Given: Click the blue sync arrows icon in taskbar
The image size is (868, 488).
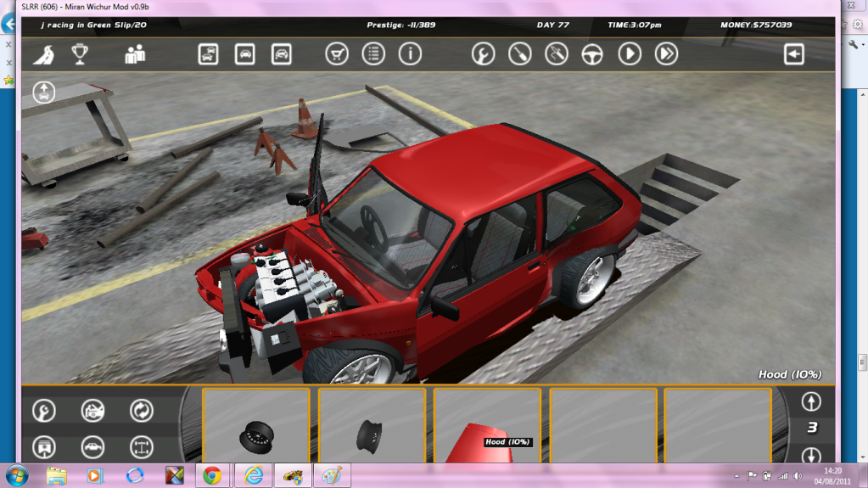Looking at the screenshot, I should point(135,476).
